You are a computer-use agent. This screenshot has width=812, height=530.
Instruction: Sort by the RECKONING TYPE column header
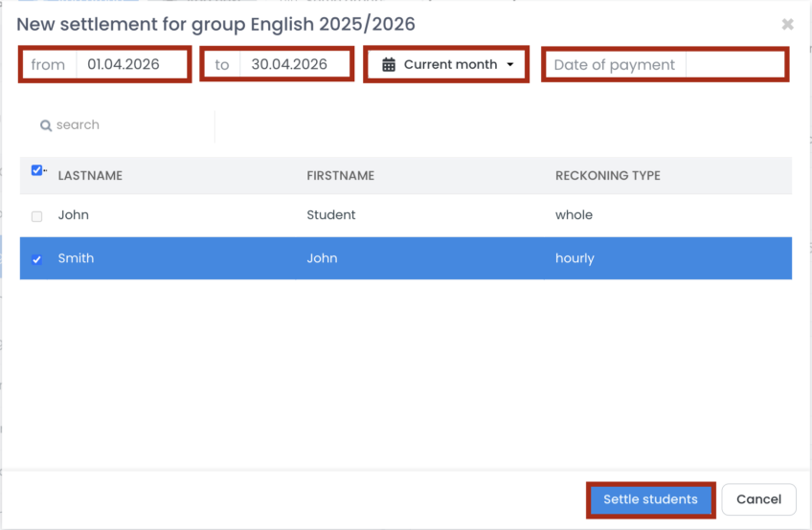607,176
